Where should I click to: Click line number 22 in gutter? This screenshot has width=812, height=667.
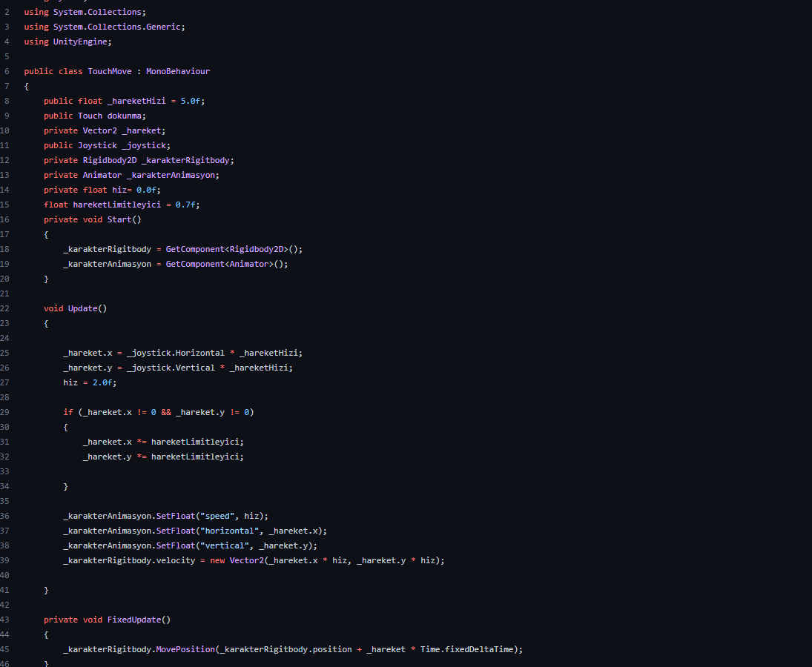pyautogui.click(x=4, y=309)
